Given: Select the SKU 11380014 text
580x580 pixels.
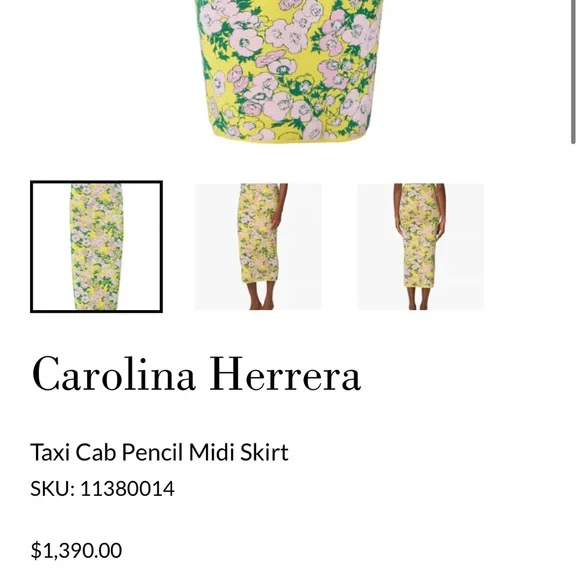Looking at the screenshot, I should [102, 489].
